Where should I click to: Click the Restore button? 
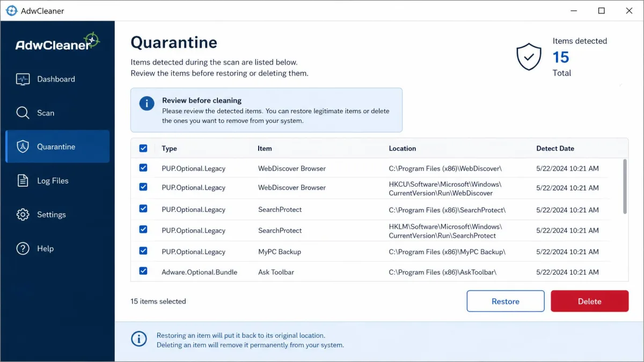coord(506,301)
